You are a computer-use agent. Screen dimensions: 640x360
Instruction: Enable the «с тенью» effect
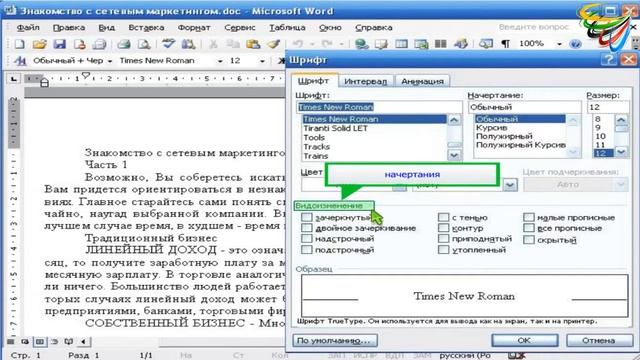tap(444, 217)
